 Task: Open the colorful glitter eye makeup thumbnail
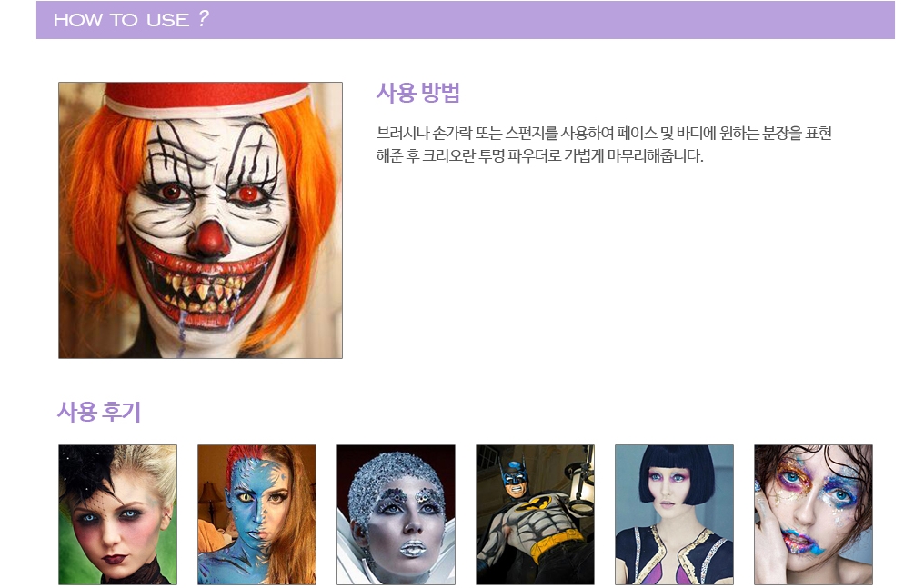coord(813,513)
